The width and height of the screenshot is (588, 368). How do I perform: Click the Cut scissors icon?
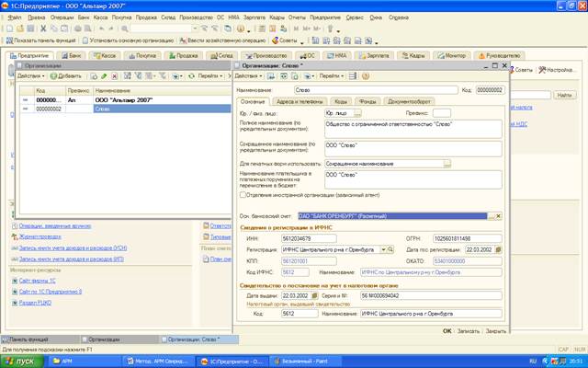tap(43, 29)
